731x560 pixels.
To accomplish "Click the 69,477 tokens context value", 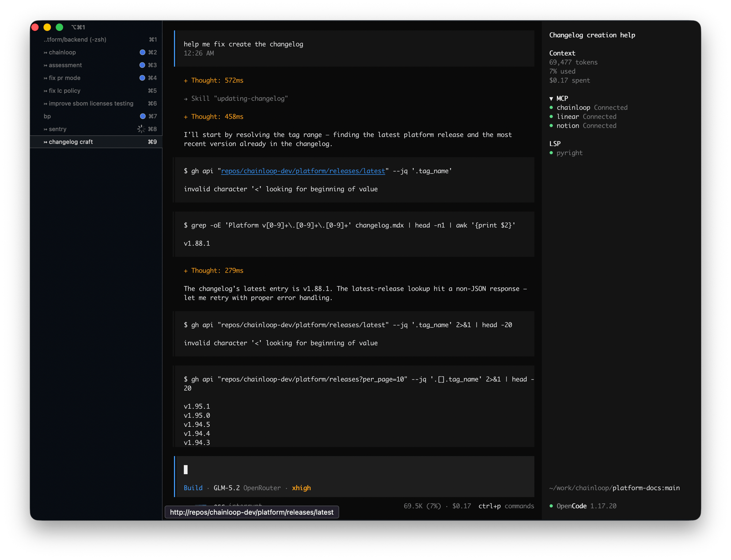I will (x=573, y=62).
